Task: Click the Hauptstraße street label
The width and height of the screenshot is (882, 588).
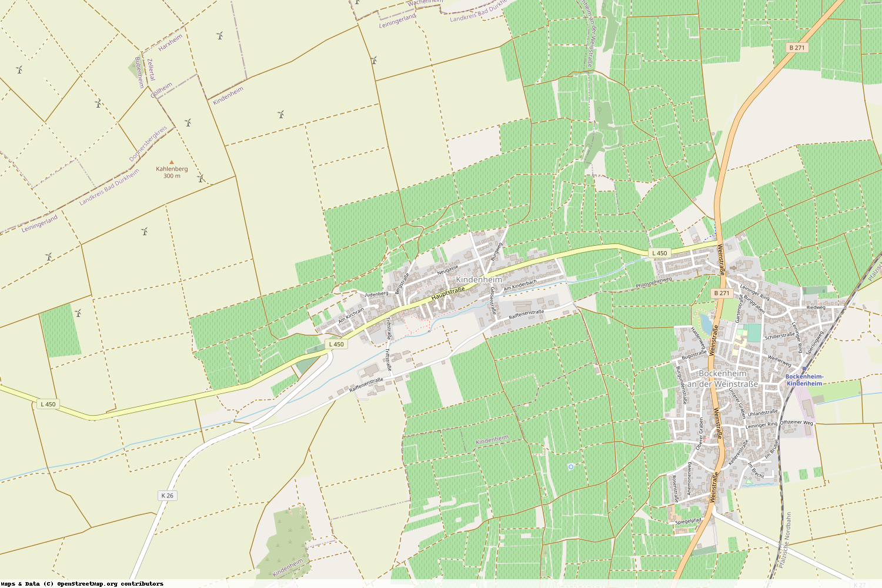Action: point(448,293)
